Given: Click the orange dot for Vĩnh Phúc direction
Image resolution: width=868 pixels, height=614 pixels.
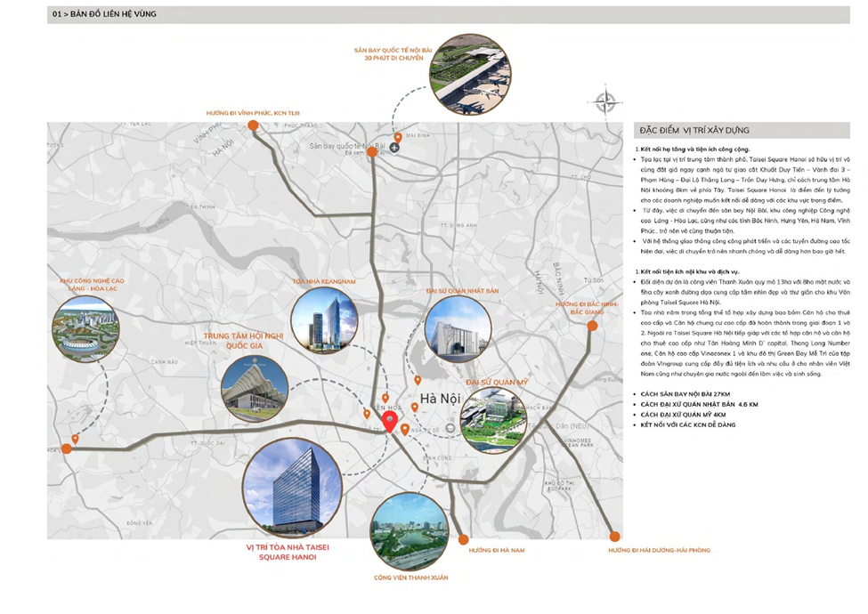Looking at the screenshot, I should tap(253, 125).
